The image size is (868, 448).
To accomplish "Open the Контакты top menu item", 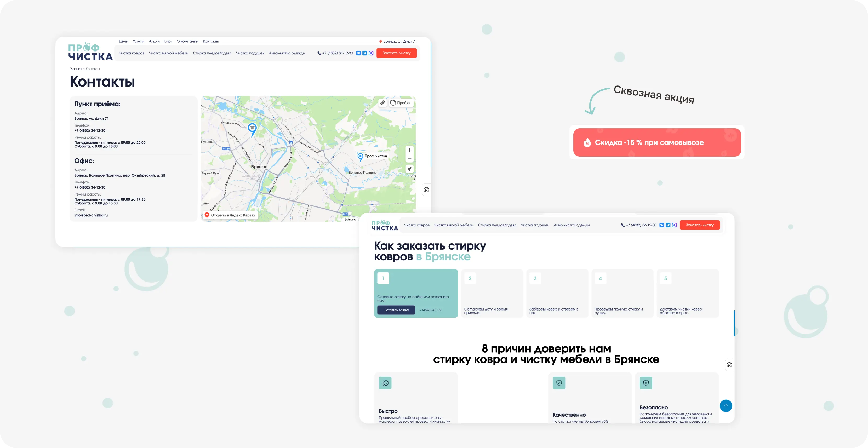I will [211, 42].
